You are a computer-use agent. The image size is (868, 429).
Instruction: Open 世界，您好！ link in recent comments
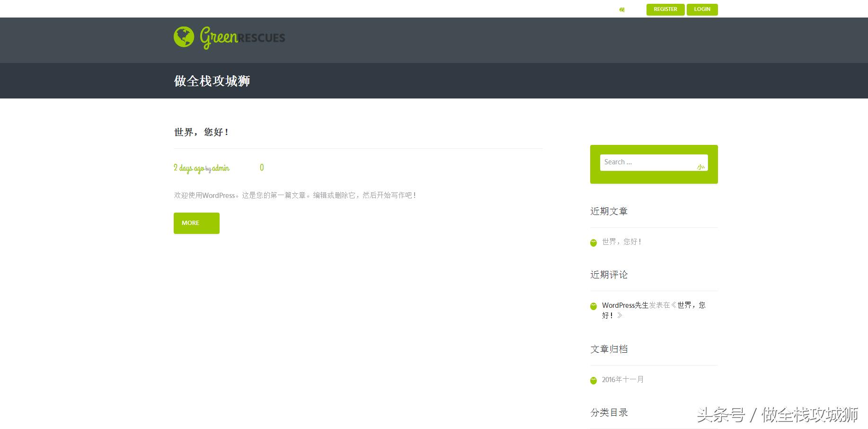tap(691, 305)
